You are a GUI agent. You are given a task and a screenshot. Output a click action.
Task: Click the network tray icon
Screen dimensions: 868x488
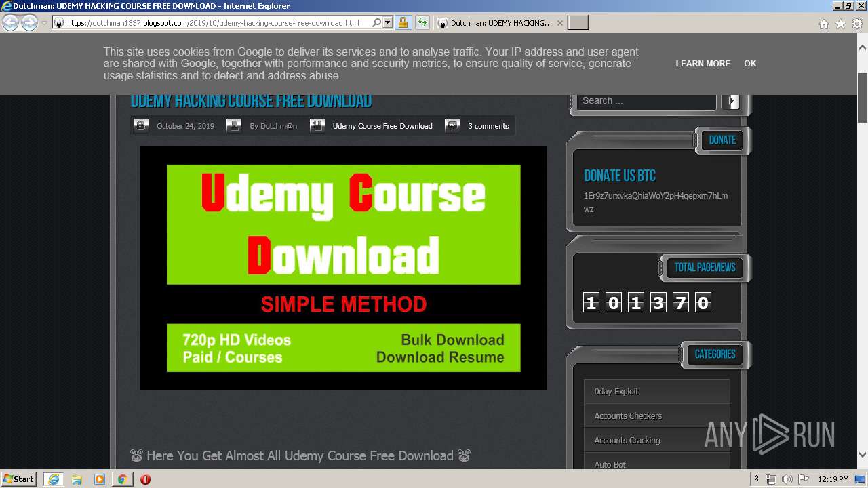click(x=771, y=479)
